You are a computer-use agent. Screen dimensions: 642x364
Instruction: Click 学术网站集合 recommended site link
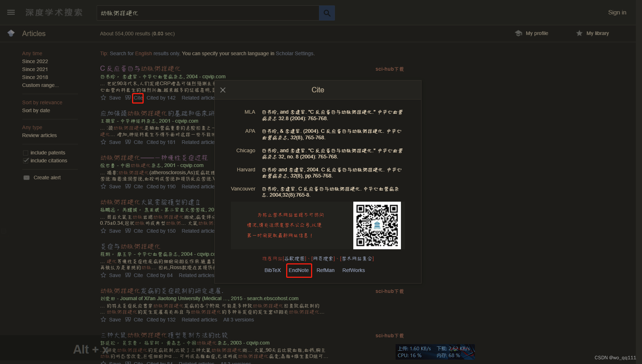point(357,259)
